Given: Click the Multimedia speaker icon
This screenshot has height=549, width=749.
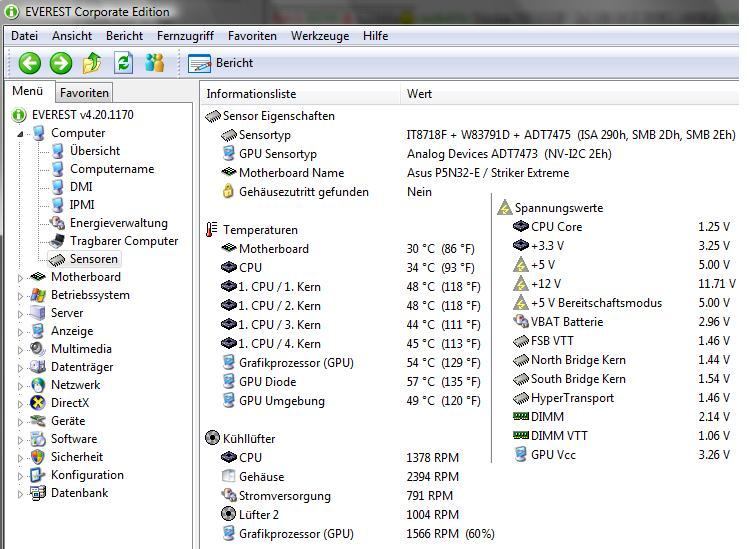Looking at the screenshot, I should point(38,348).
